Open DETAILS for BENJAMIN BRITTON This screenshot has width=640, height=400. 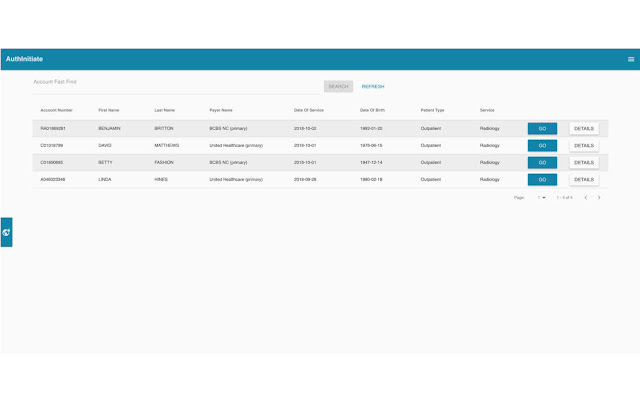pyautogui.click(x=584, y=129)
